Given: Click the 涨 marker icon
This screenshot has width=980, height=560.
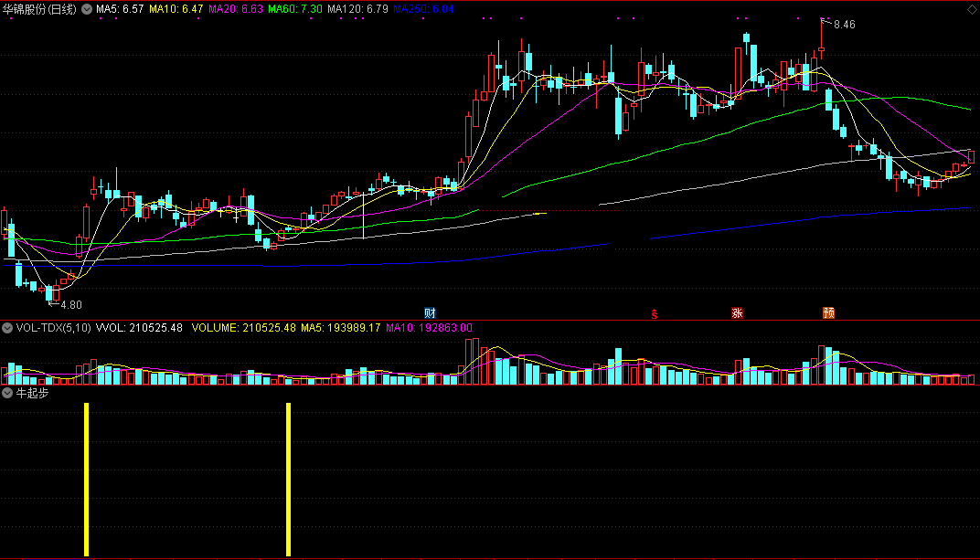Looking at the screenshot, I should tap(737, 312).
